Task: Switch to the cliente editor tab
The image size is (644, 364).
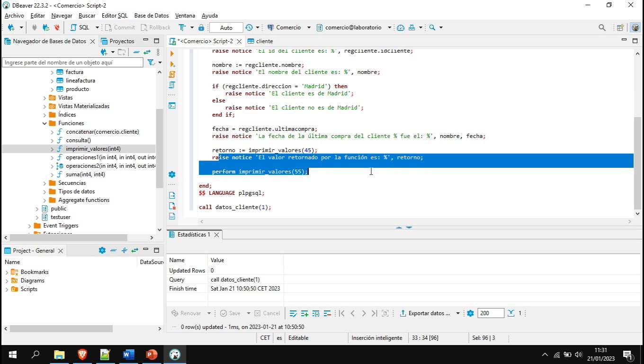Action: click(x=260, y=41)
